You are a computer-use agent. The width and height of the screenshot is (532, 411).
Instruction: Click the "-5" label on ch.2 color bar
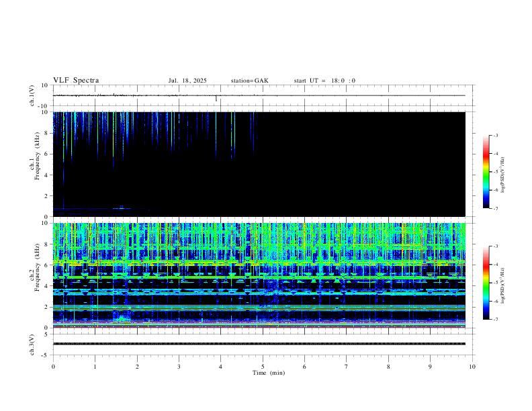[x=495, y=283]
